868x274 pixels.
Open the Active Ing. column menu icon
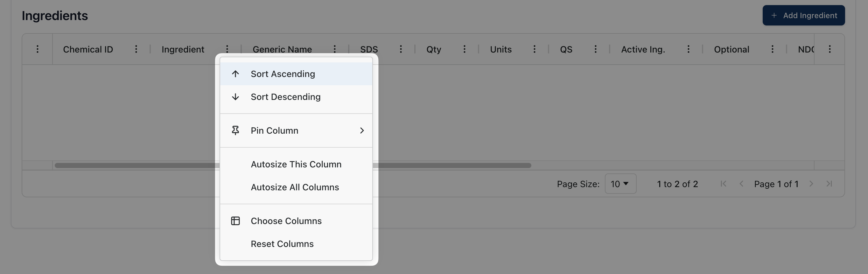point(689,49)
